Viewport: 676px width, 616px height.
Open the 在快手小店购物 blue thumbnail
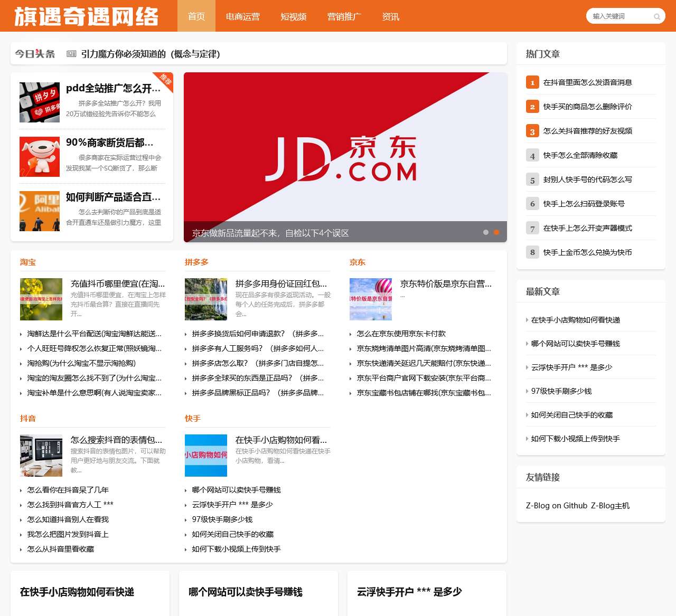coord(206,456)
